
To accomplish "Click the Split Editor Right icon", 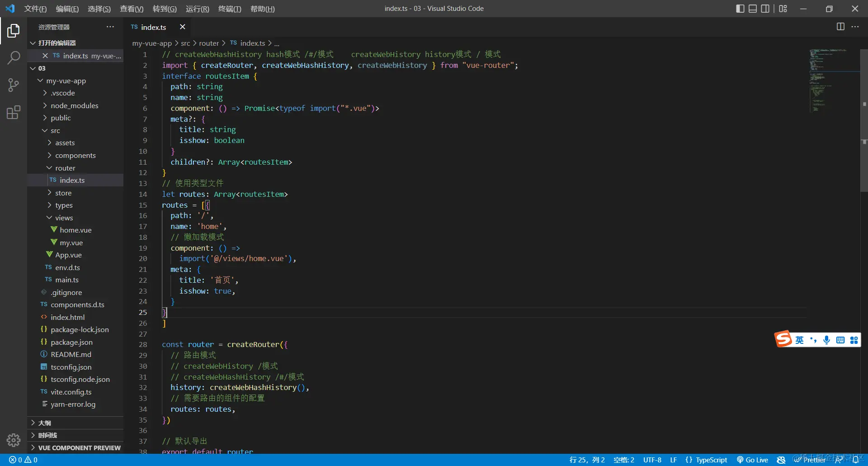I will click(840, 27).
